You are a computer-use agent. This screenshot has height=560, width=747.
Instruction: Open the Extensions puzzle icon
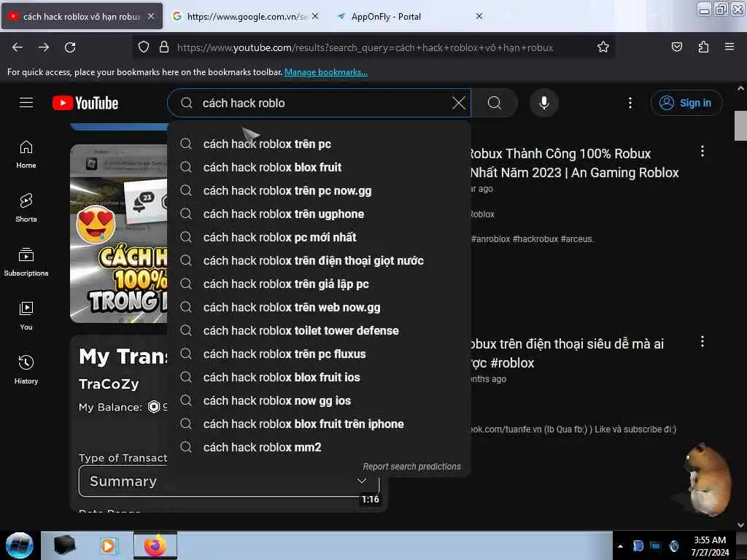click(x=703, y=47)
